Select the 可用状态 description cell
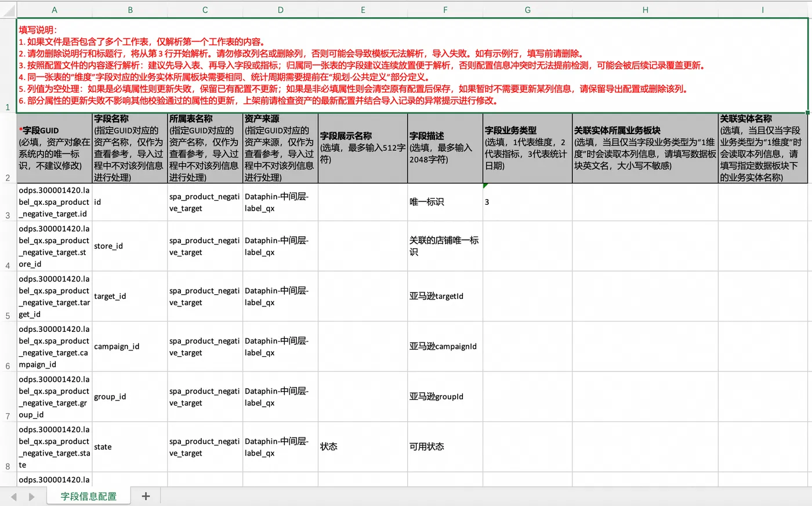Screen dimensions: 812x506 [445, 447]
